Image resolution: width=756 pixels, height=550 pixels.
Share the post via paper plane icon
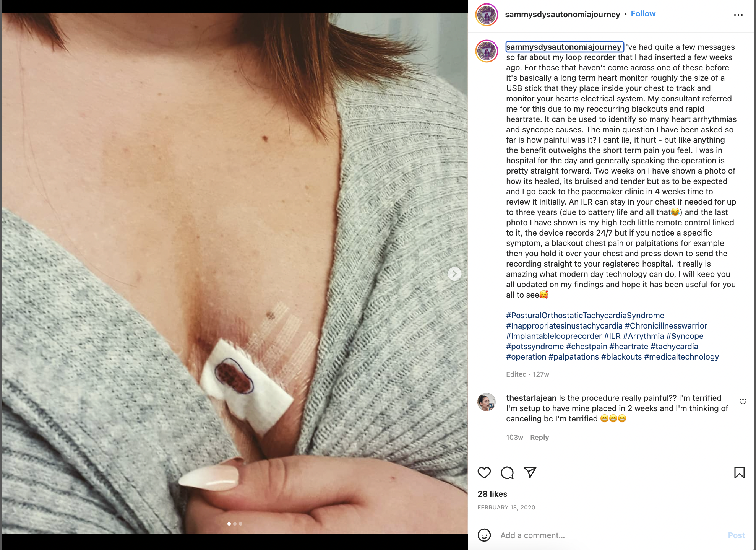[x=530, y=473]
